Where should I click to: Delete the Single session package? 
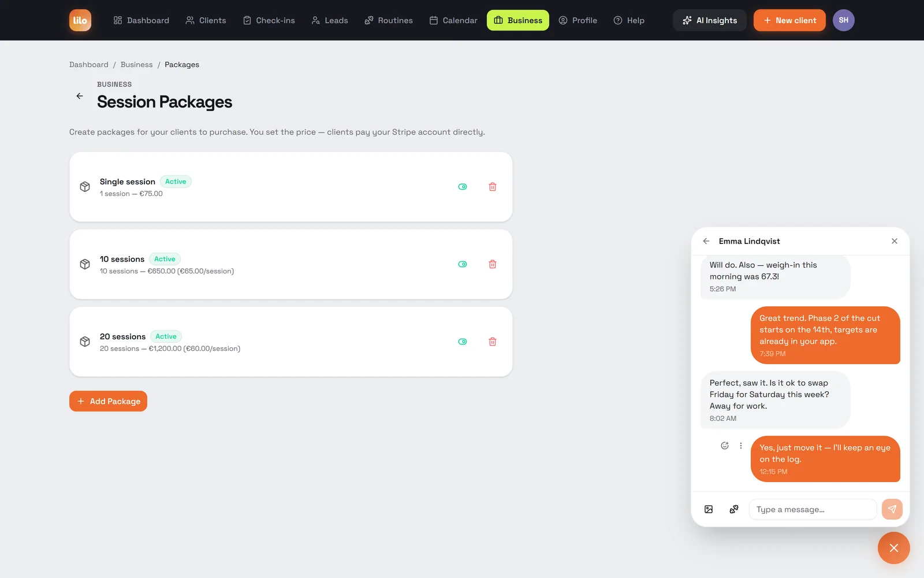[x=493, y=187]
